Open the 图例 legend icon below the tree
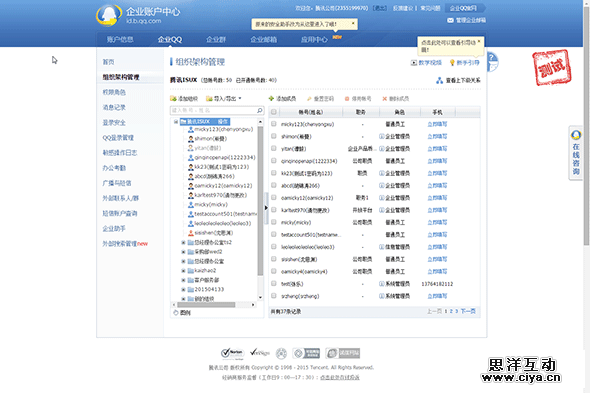The image size is (590, 393). 176,313
